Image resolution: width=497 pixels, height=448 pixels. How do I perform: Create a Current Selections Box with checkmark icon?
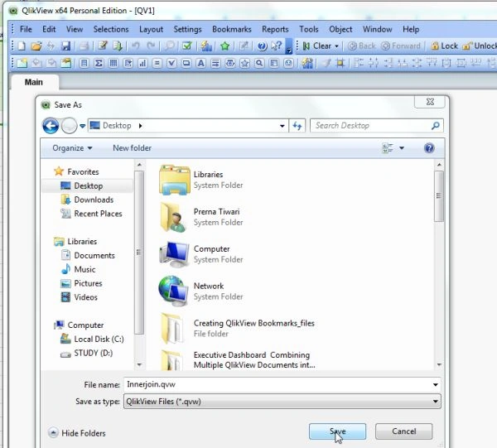[x=171, y=63]
